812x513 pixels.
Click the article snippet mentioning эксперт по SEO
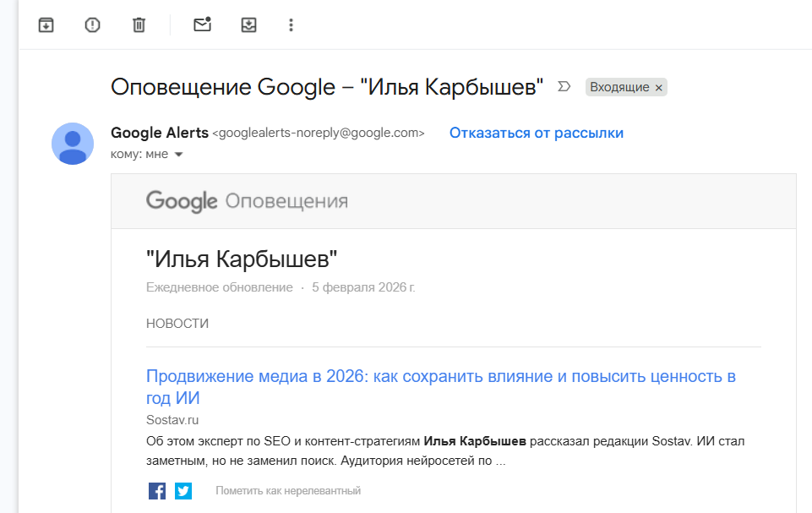click(445, 450)
